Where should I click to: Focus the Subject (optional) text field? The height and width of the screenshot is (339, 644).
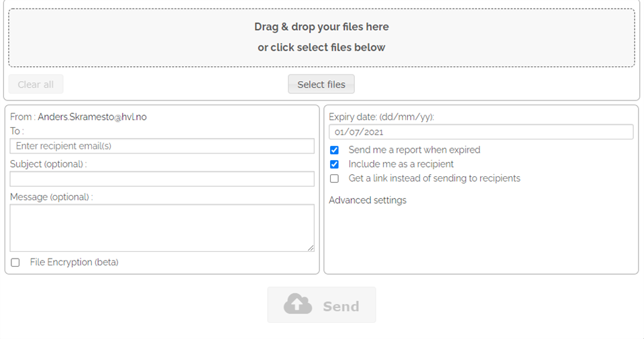tap(162, 179)
